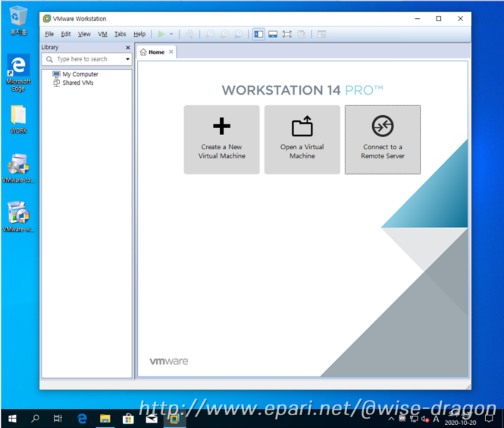Open the Tabs menu
The image size is (504, 428).
coord(120,34)
